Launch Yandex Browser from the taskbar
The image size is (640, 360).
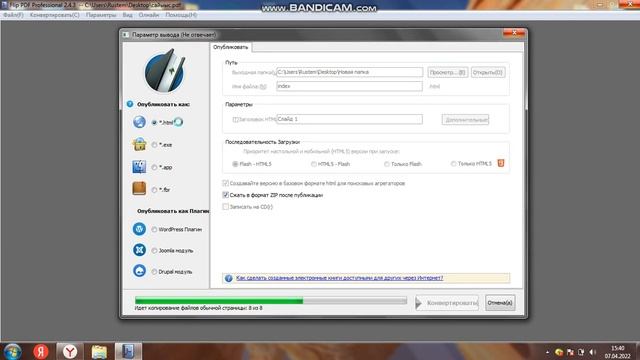70,351
